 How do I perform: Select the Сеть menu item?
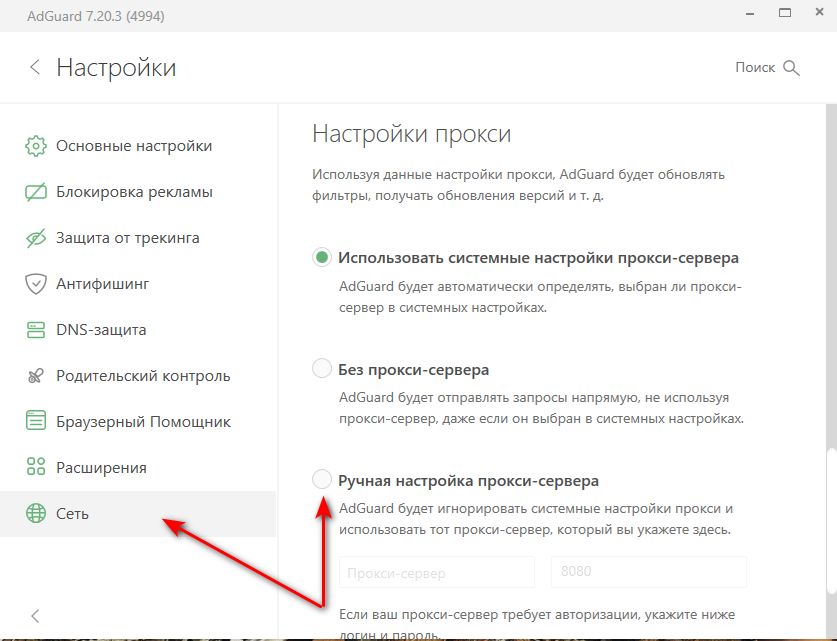pos(138,513)
